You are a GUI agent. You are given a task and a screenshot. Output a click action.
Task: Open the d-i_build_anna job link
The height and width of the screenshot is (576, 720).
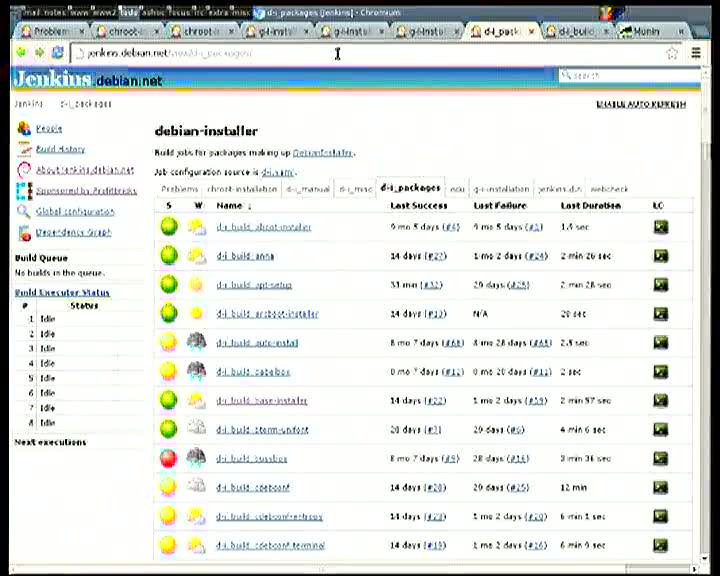(x=245, y=256)
